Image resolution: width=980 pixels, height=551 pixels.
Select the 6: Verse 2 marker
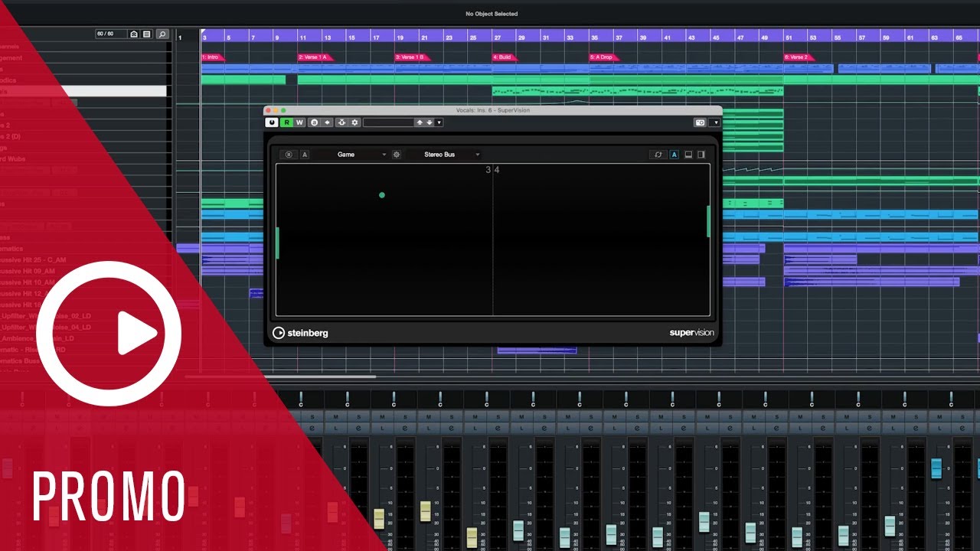tap(798, 57)
